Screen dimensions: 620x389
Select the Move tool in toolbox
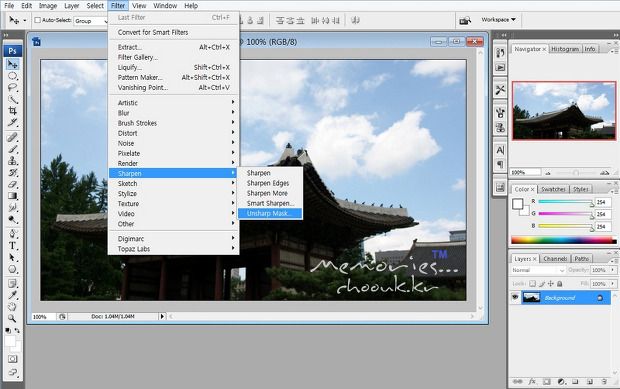pyautogui.click(x=13, y=64)
